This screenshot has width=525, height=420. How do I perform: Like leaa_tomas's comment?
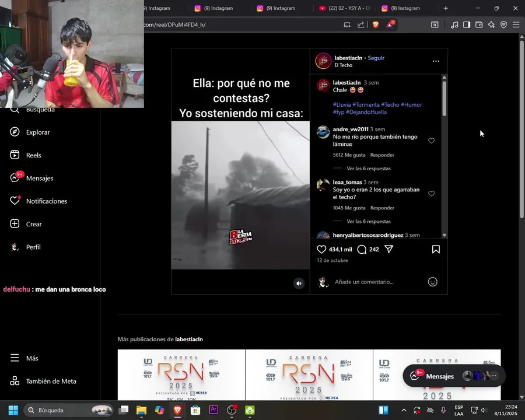tap(431, 194)
